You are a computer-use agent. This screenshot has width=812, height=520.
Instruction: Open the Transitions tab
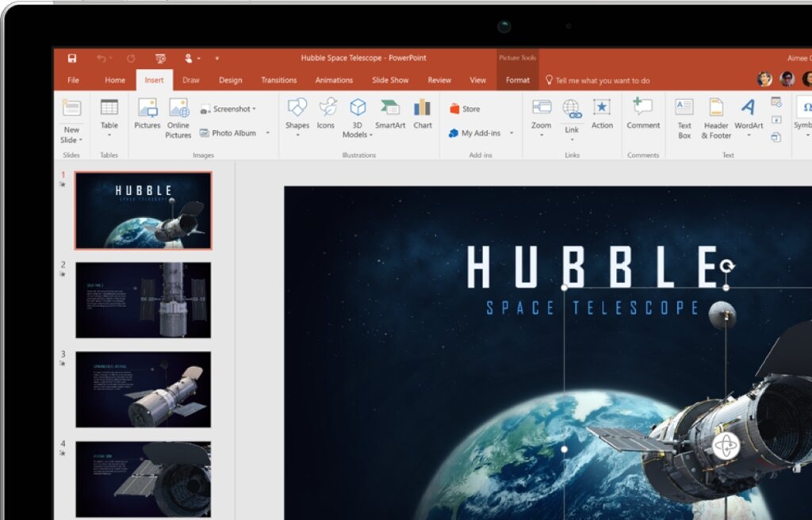point(279,80)
